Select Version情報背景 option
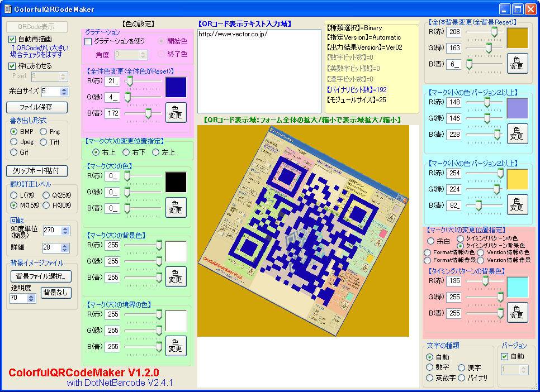 point(481,260)
